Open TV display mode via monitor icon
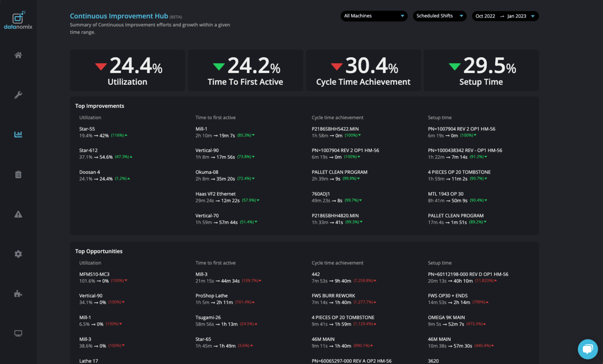This screenshot has height=364, width=603. 18,333
